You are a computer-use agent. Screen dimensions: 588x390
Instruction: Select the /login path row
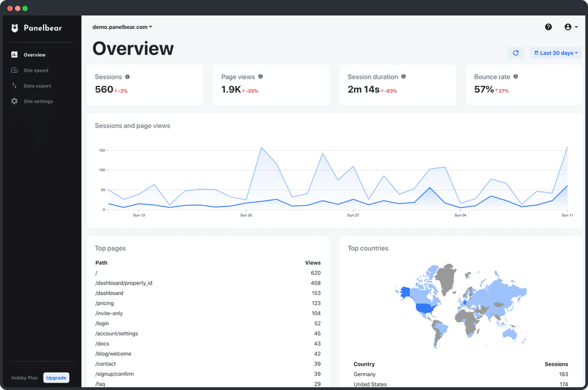pyautogui.click(x=208, y=324)
